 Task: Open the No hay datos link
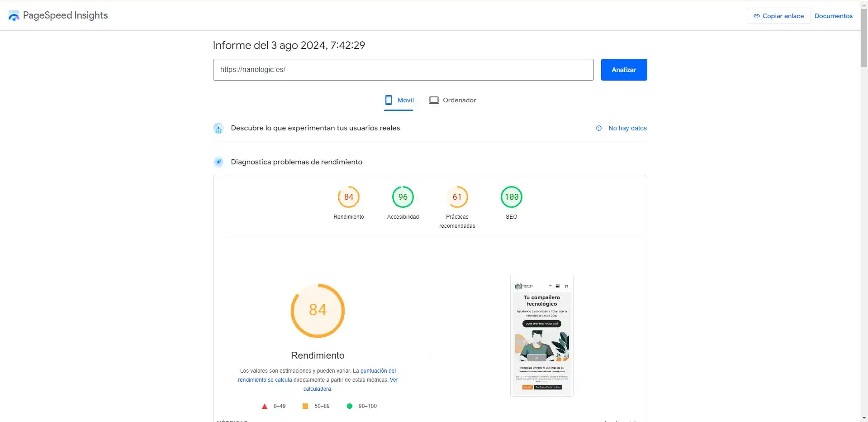627,128
